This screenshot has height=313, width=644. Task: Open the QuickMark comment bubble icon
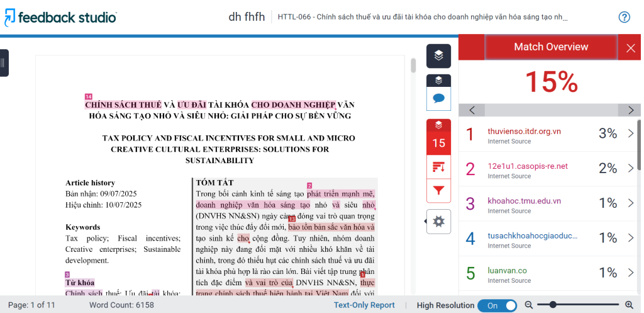click(x=438, y=99)
